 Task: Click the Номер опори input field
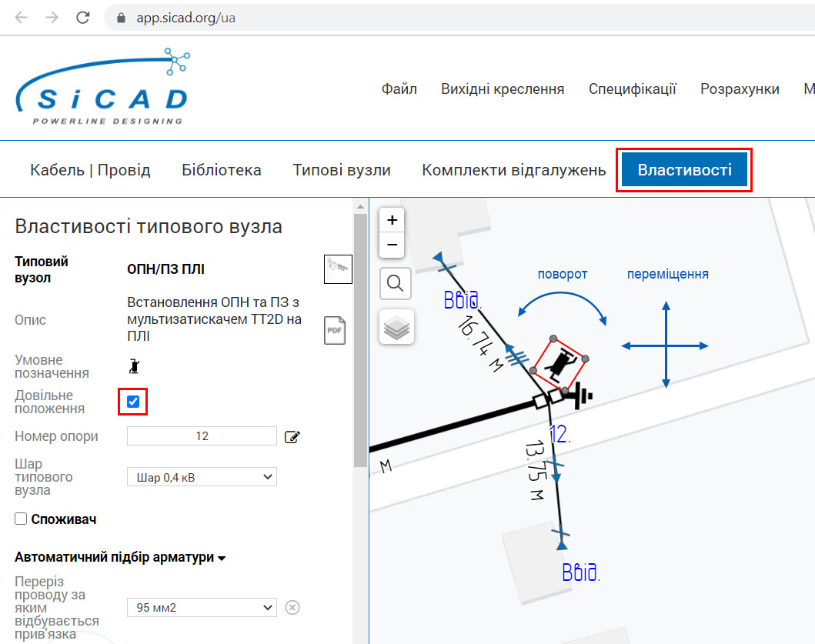(x=202, y=436)
